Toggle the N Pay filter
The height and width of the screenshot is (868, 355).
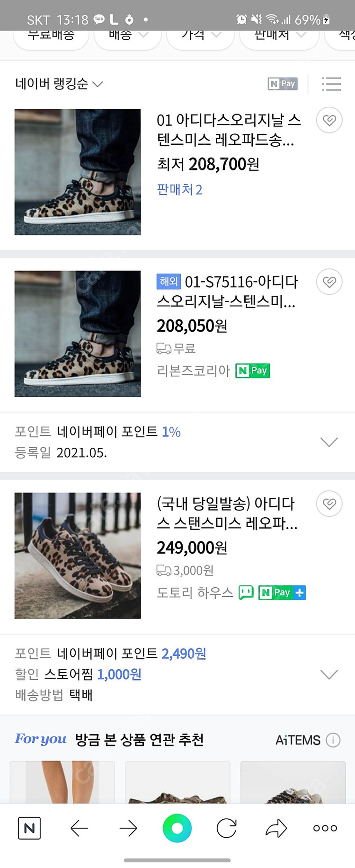point(283,84)
